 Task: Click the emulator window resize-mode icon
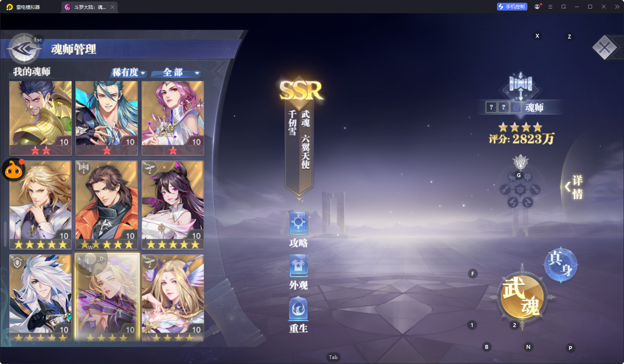[x=564, y=7]
